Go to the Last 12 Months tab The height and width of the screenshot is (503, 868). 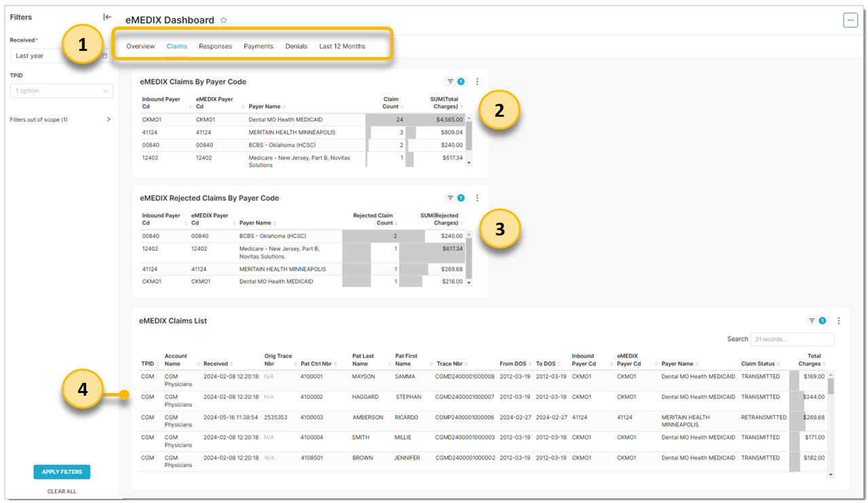(x=342, y=47)
